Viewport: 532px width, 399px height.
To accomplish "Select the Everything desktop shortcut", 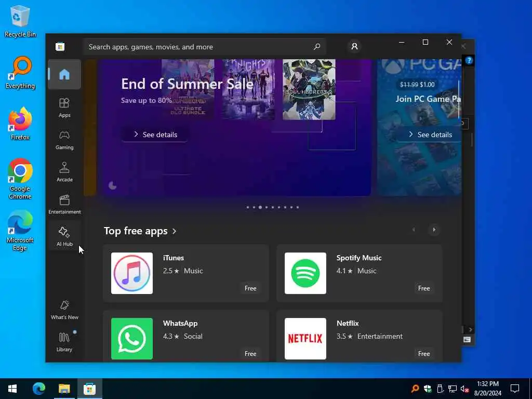I will tap(20, 73).
